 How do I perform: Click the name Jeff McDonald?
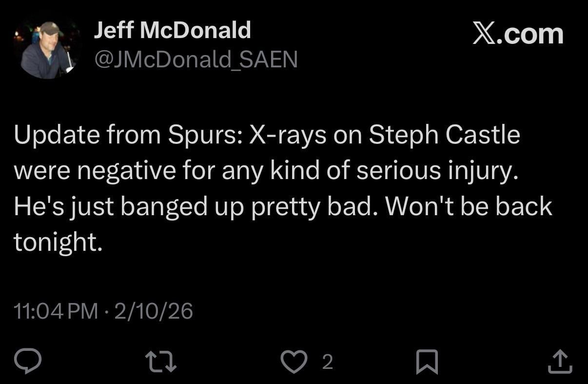tap(173, 29)
